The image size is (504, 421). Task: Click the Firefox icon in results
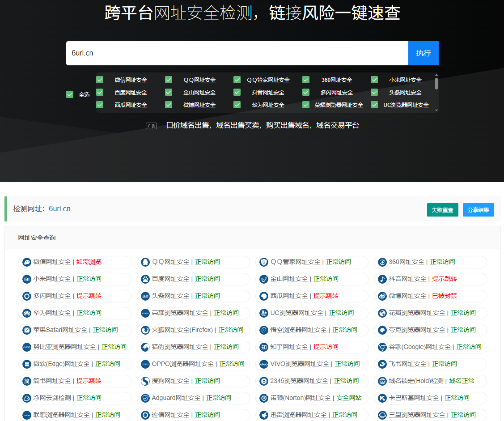[145, 330]
